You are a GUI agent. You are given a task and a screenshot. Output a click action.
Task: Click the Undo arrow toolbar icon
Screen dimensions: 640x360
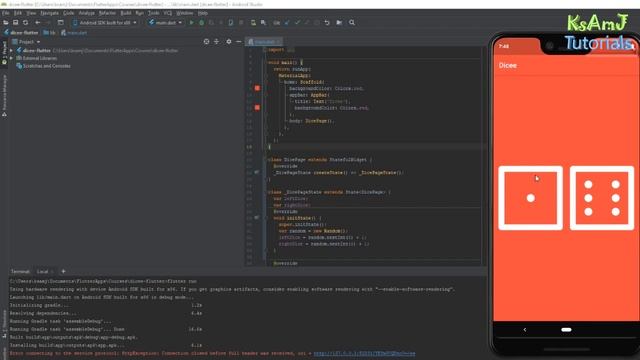[327, 23]
